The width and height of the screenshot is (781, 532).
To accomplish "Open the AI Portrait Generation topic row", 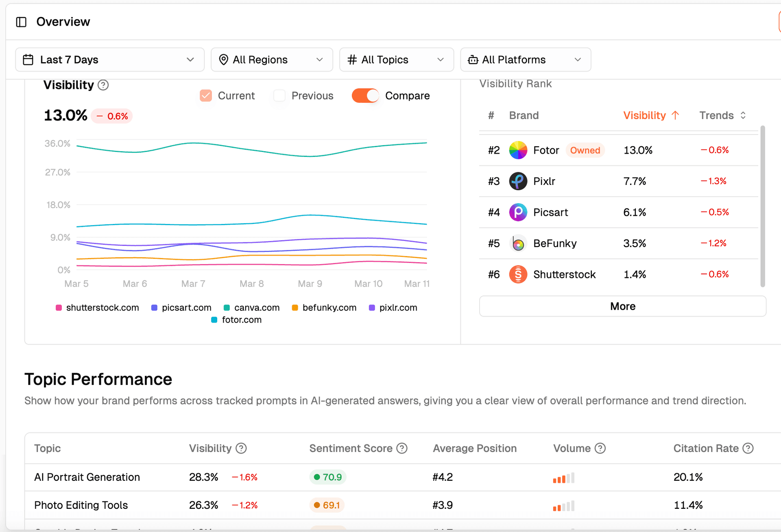I will click(403, 478).
